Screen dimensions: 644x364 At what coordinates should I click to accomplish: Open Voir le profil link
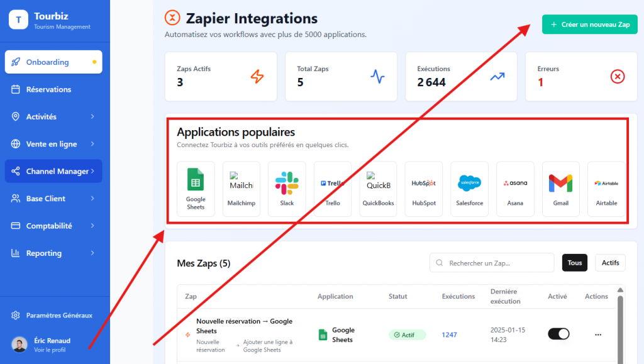tap(50, 350)
